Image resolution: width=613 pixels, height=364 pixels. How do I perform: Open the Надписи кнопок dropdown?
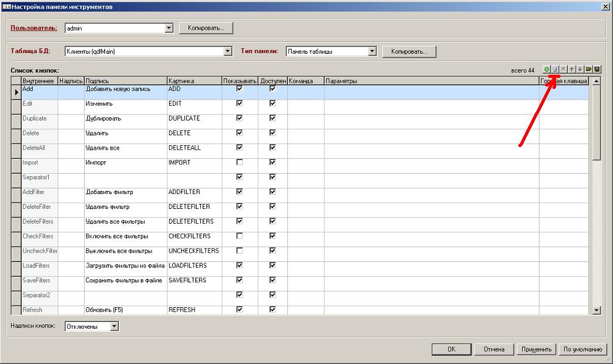114,326
